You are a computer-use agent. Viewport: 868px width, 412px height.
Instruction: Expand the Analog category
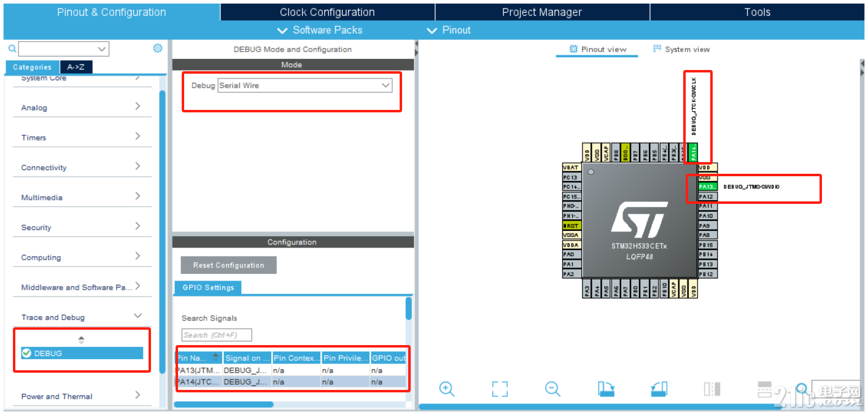tap(138, 106)
